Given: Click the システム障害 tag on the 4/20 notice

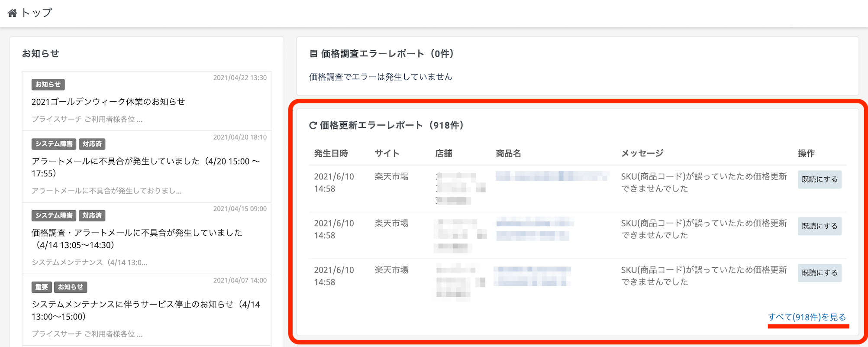Looking at the screenshot, I should pos(54,144).
